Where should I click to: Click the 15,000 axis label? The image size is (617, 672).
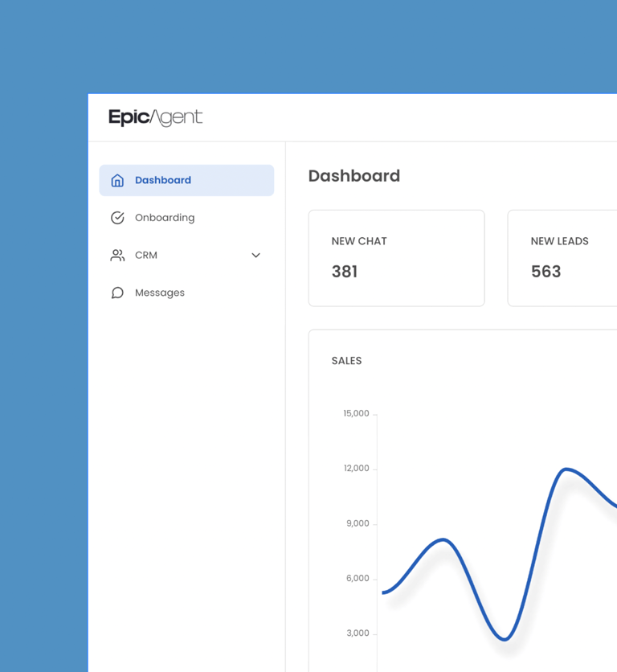pyautogui.click(x=356, y=414)
